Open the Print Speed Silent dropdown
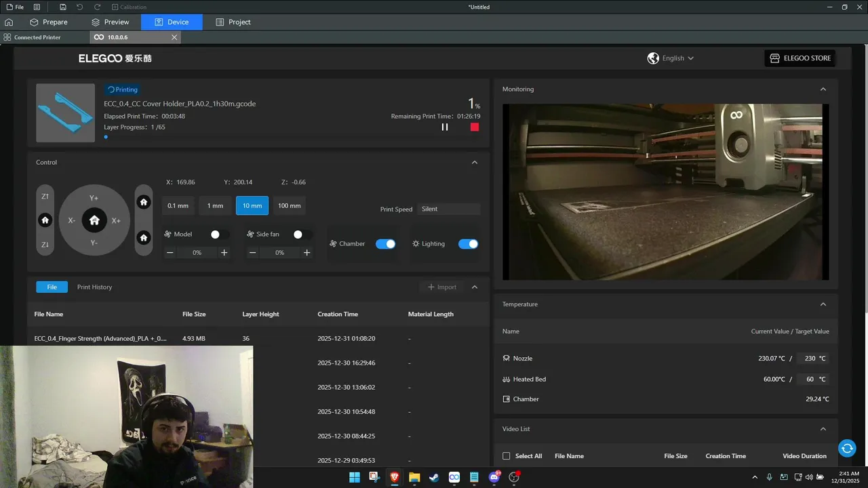 coord(449,209)
